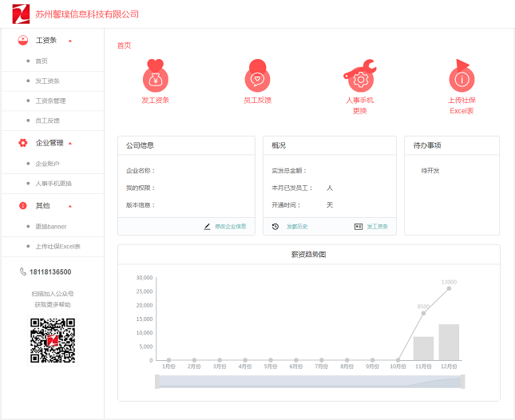
Task: Click the QR code image in sidebar
Action: tap(53, 341)
